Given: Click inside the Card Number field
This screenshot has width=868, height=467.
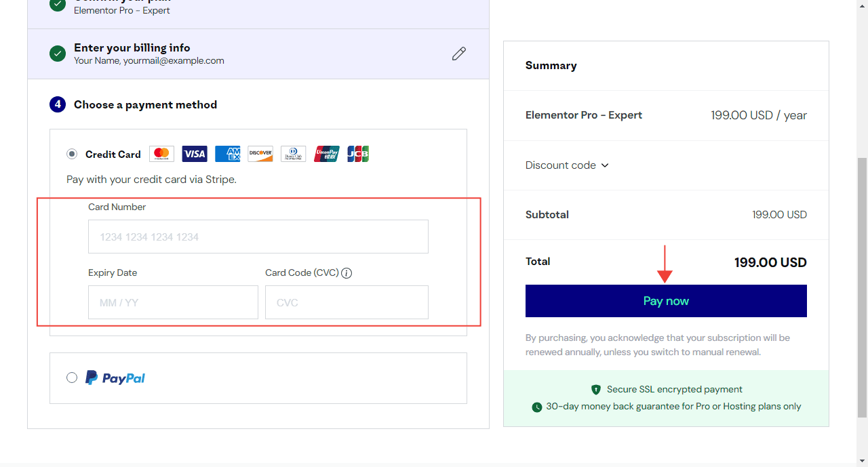Looking at the screenshot, I should tap(258, 236).
